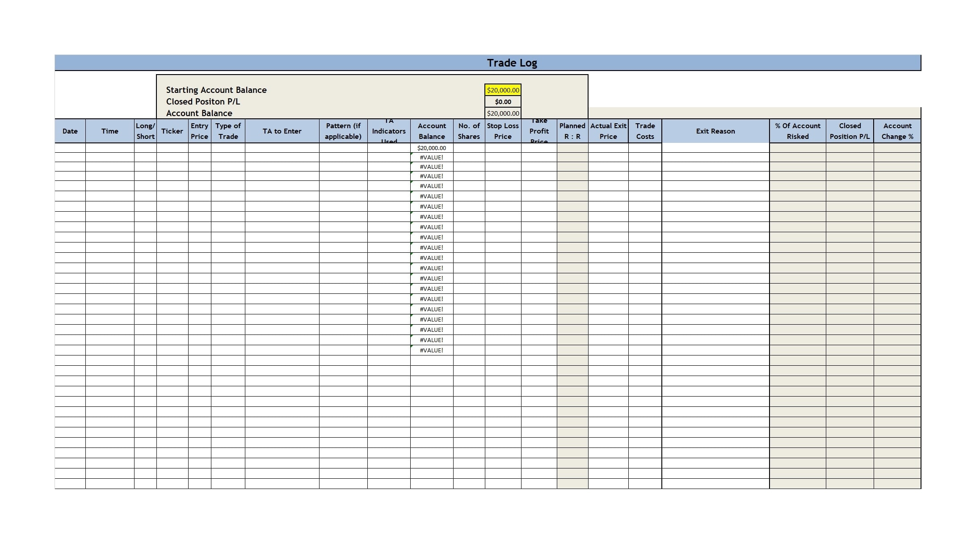The width and height of the screenshot is (980, 556).
Task: Select the Long/Short column header
Action: 145,131
